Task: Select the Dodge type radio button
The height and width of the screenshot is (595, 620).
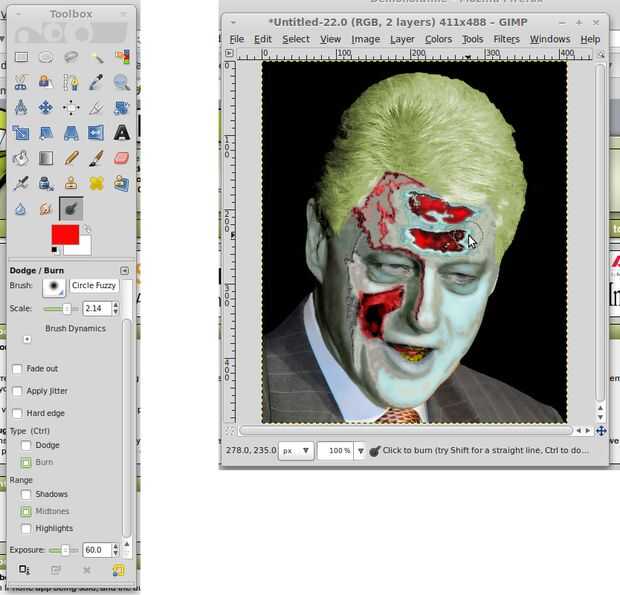Action: [26, 445]
